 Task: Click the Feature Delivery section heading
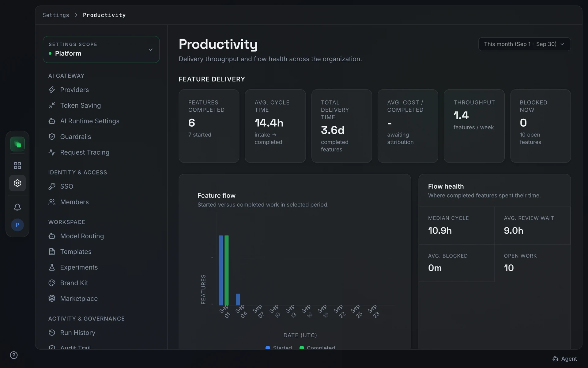click(x=212, y=79)
